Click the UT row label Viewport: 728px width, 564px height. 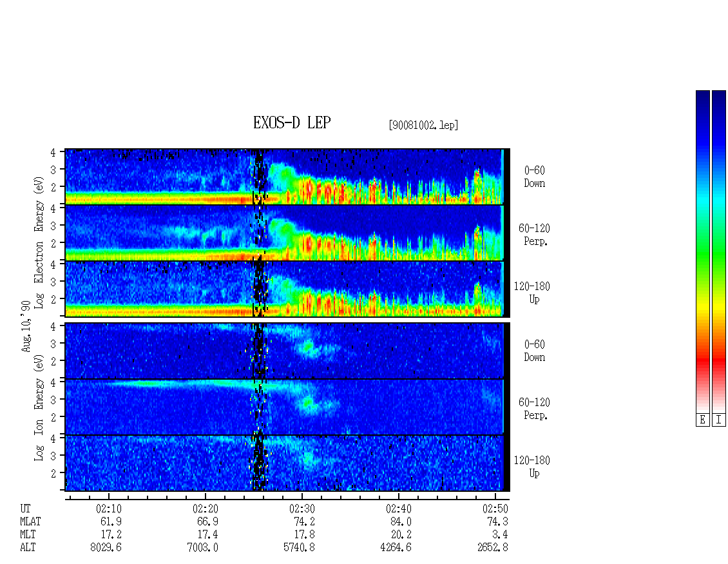25,509
